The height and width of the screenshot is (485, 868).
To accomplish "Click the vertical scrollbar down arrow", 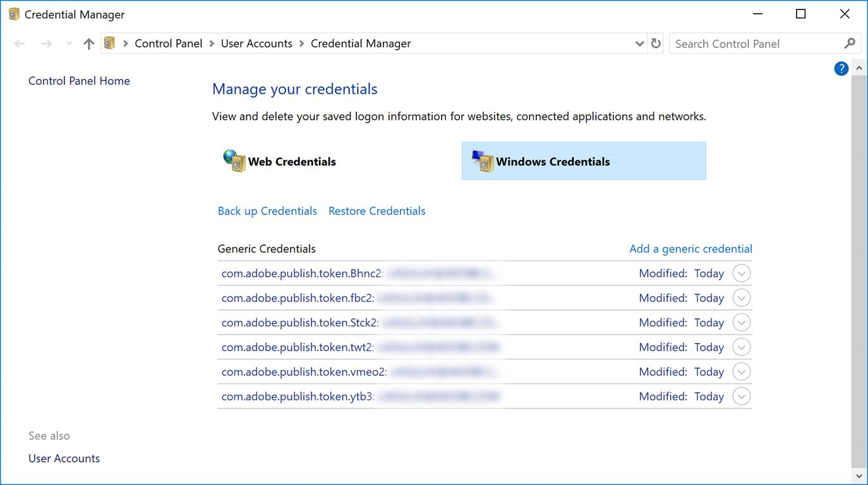I will (x=859, y=476).
